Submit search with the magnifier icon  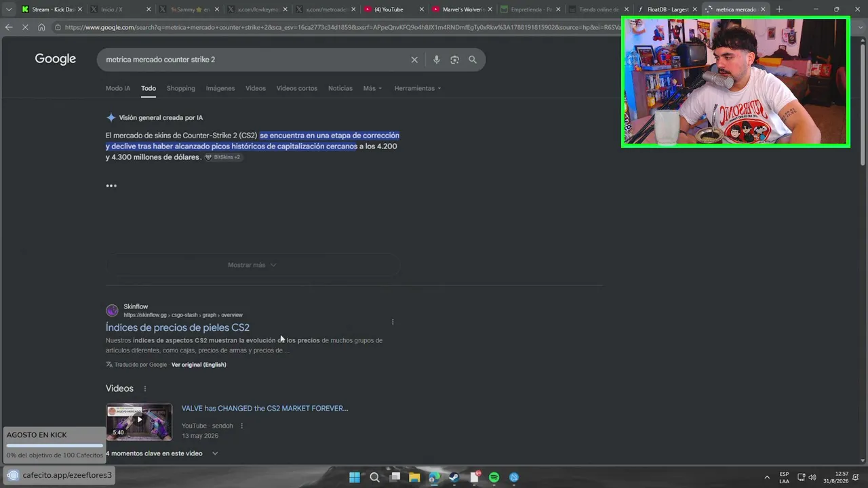(x=473, y=60)
